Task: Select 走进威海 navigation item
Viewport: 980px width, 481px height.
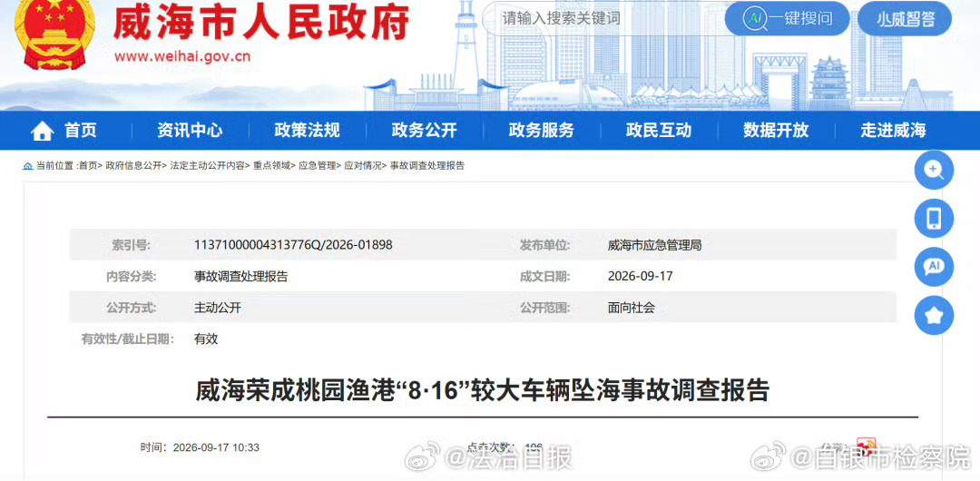Action: [893, 131]
